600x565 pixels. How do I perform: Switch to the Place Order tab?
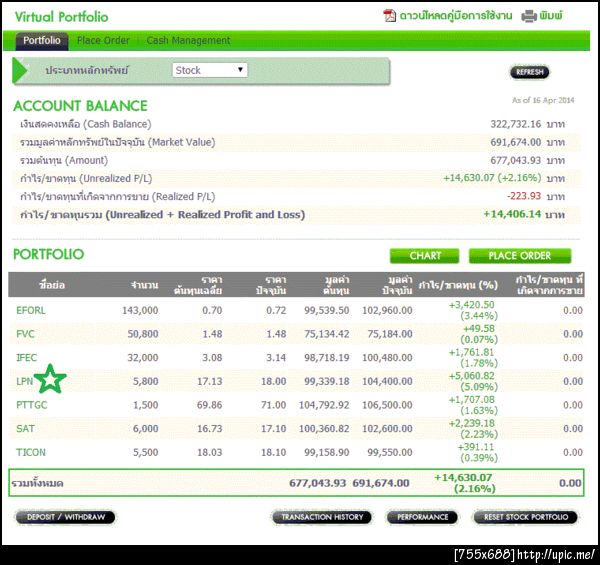pyautogui.click(x=103, y=40)
